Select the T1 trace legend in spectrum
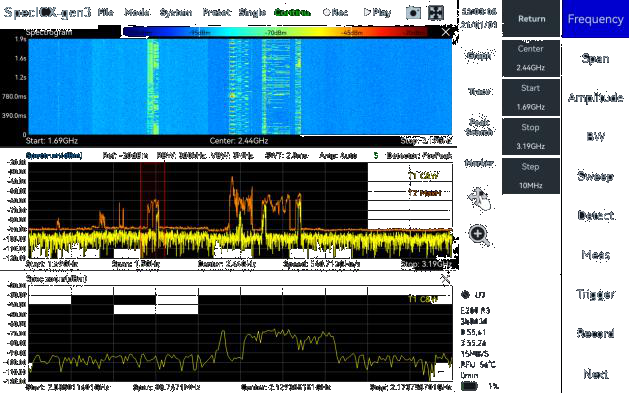The height and width of the screenshot is (393, 629). (x=424, y=176)
